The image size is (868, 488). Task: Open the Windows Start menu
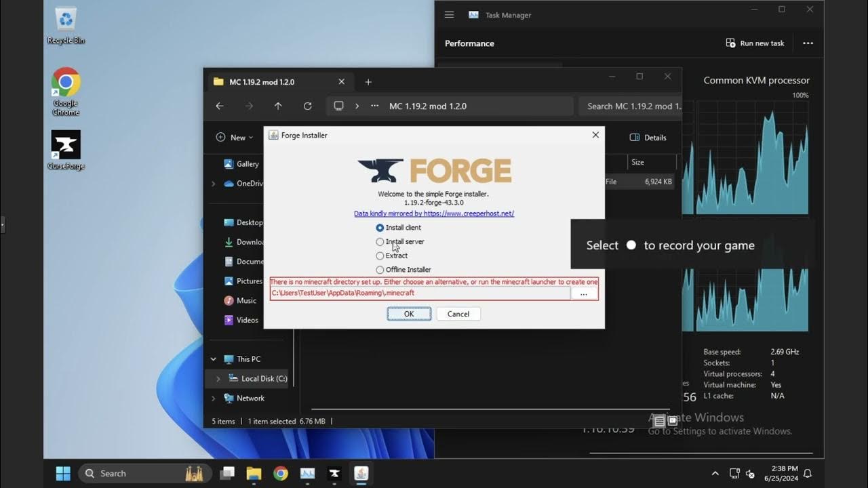point(63,473)
